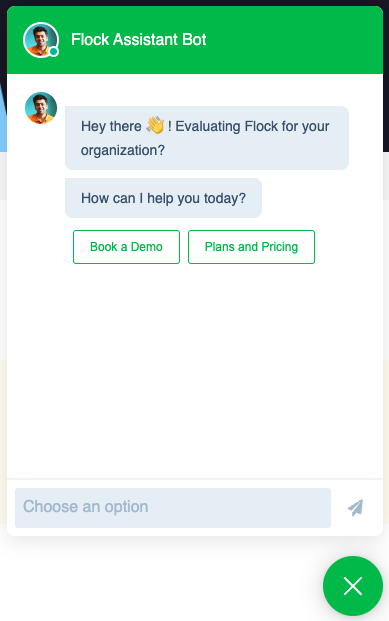The width and height of the screenshot is (389, 621).
Task: Focus the Choose an option input field
Action: [173, 508]
